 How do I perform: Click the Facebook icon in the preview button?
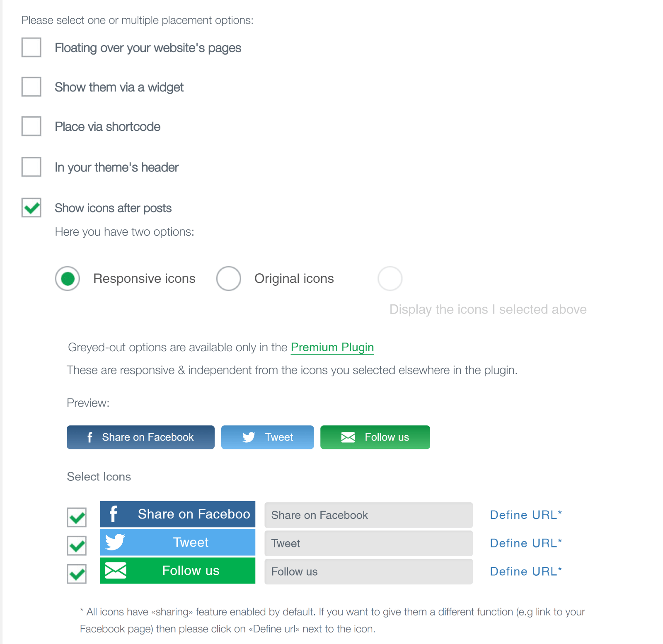90,437
